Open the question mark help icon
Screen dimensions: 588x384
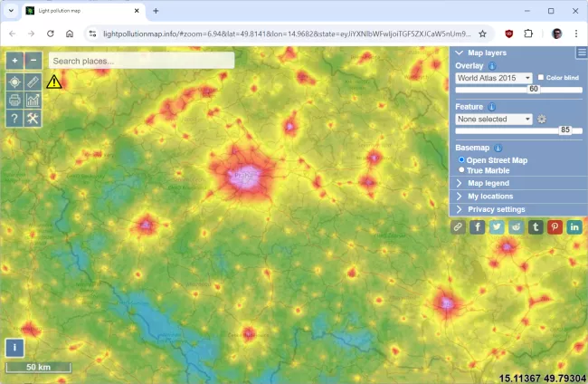pos(15,119)
